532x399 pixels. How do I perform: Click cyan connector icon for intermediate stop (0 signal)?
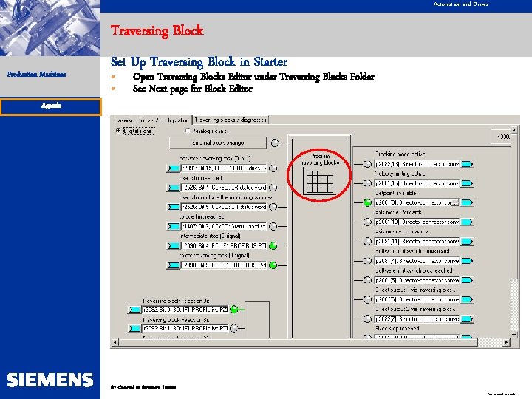coord(174,245)
